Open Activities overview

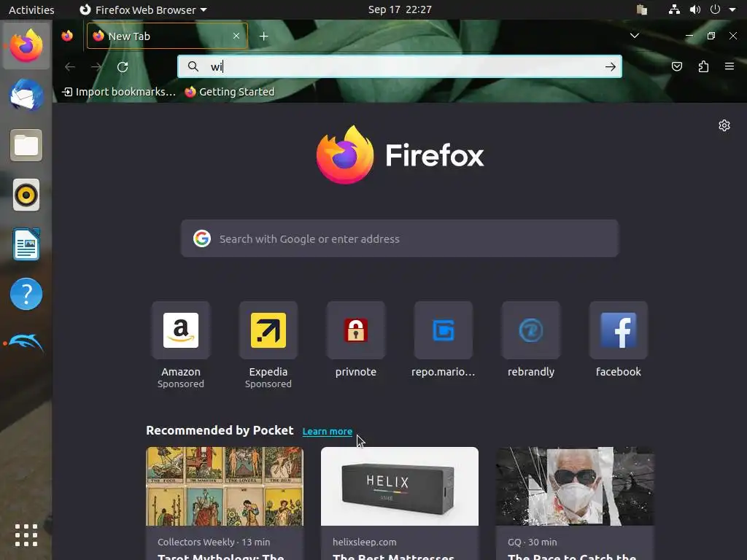click(x=31, y=9)
